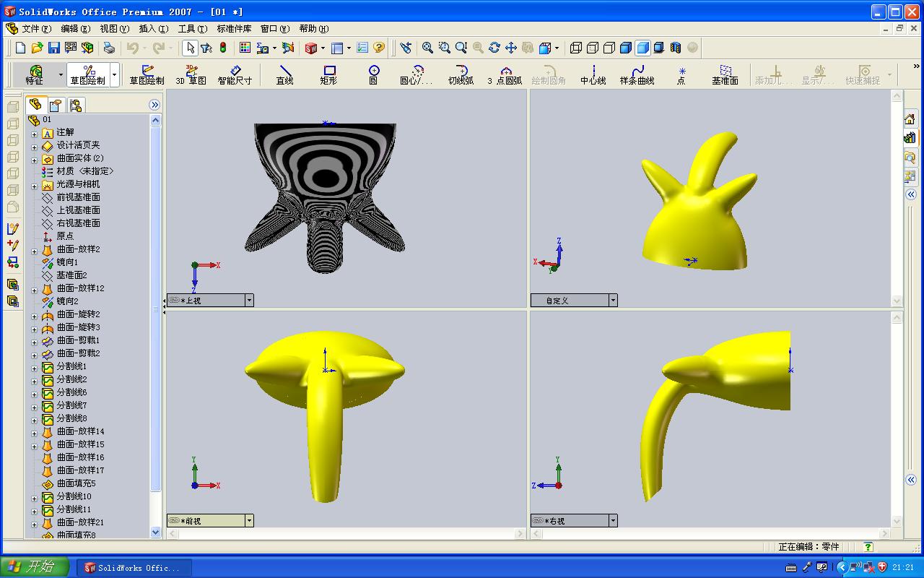Expand the 曲面-旋转2 feature node
The image size is (924, 578).
34,315
